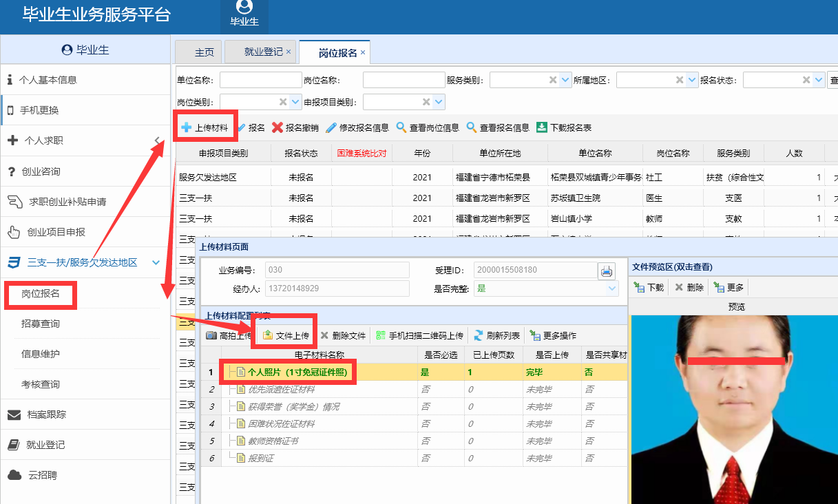Click 手机扫描二维码上传 QR code icon

381,335
